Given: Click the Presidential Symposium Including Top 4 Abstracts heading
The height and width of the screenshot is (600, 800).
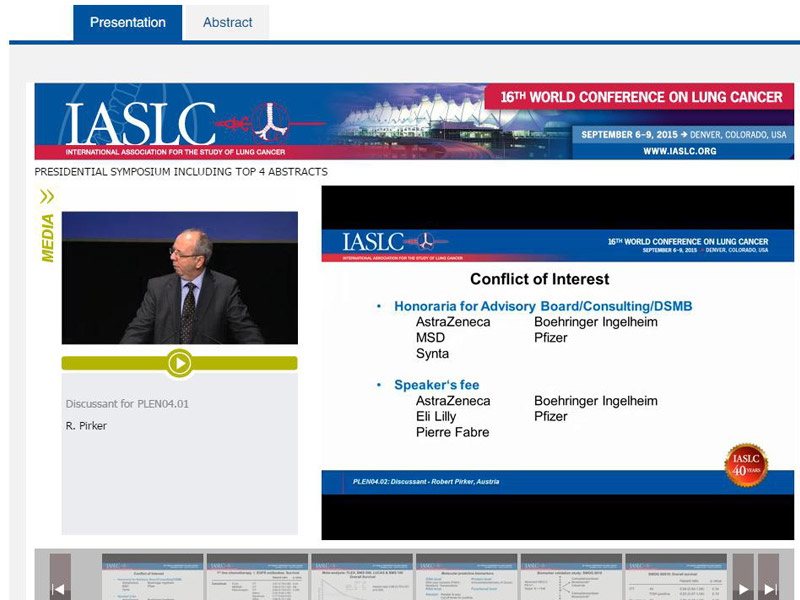Looking at the screenshot, I should (x=181, y=172).
